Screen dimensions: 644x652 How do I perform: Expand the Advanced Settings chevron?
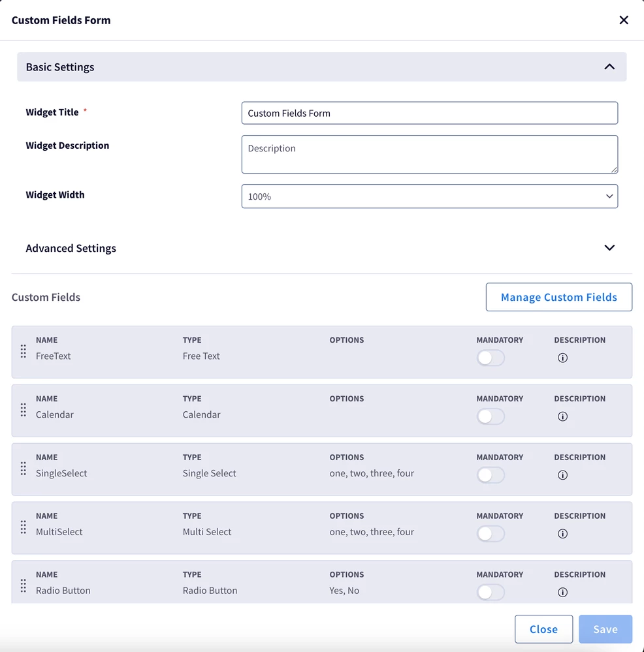click(x=609, y=248)
